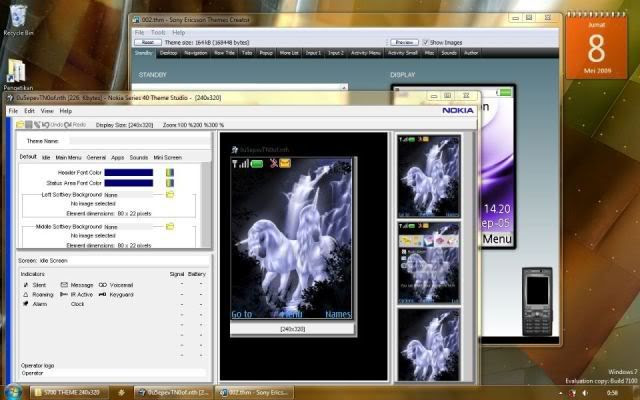The height and width of the screenshot is (400, 640).
Task: Open color picker icon beside Status Area Font Color
Action: point(170,183)
